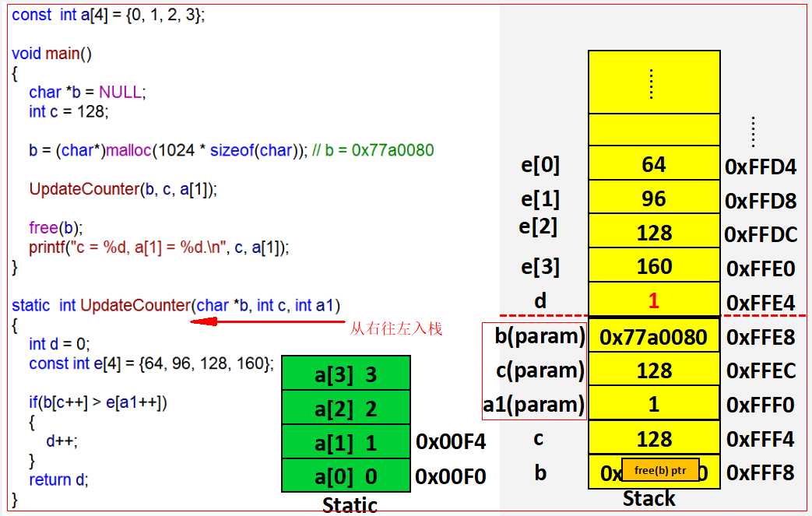Click the 'char *b = NULL;' line

pyautogui.click(x=87, y=92)
